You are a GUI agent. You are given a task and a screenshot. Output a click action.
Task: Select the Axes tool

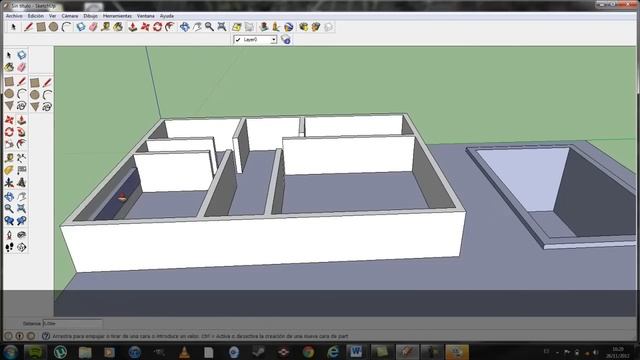click(9, 182)
